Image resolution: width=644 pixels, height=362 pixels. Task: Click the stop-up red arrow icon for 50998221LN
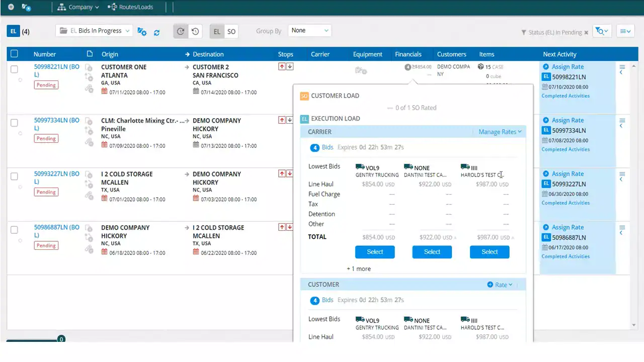tap(282, 66)
